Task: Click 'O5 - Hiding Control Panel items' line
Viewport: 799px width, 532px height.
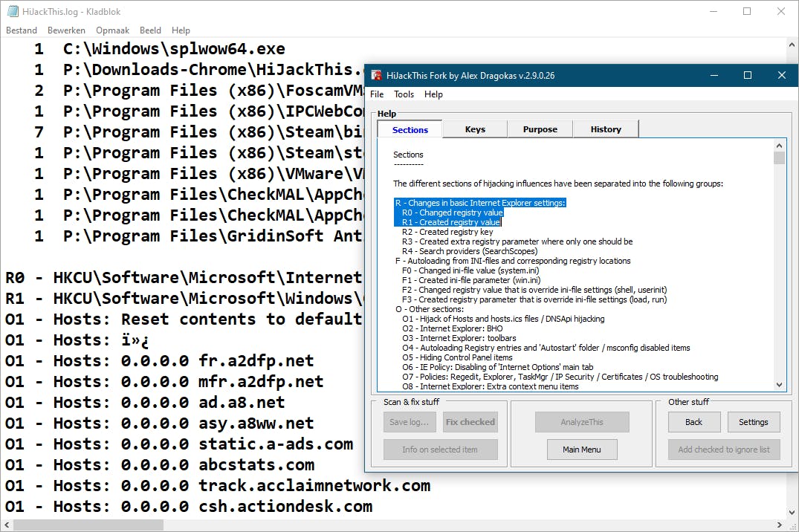Action: 457,357
